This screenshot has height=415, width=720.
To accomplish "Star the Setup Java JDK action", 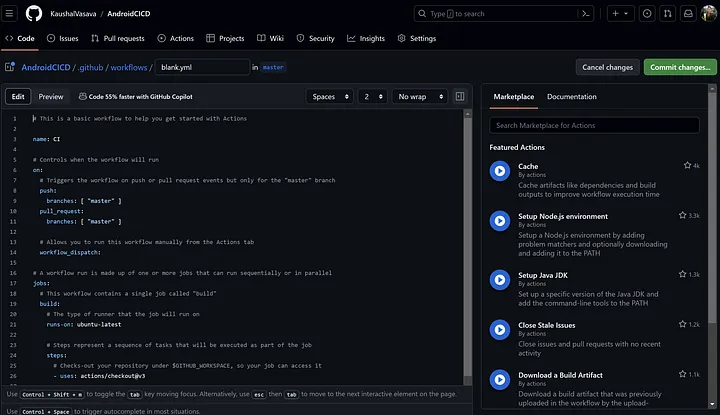I will point(683,274).
